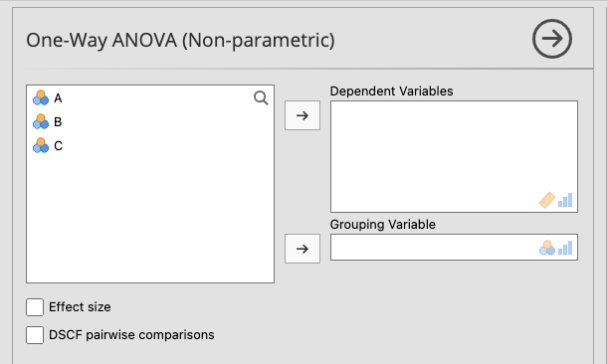This screenshot has width=607, height=364.
Task: Enable the Effect size checkbox
Action: (35, 307)
